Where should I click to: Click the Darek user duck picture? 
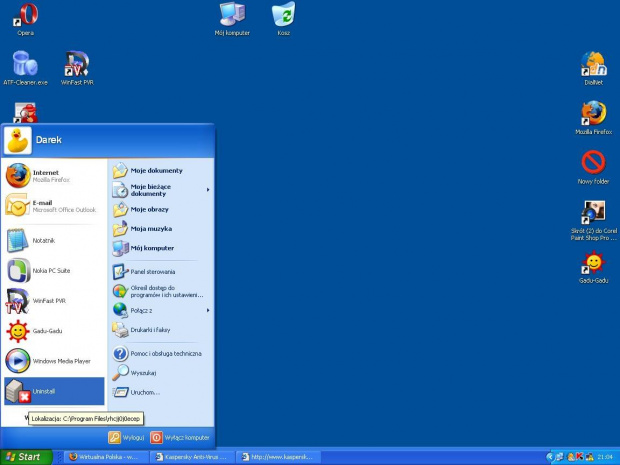pos(18,140)
